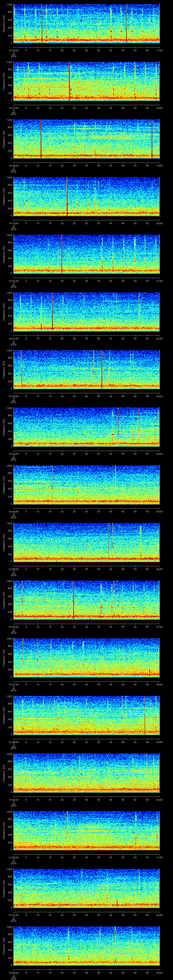173x980 pixels.
Task: Click the red vertical line near 20 s in the 14:20:00 plot
Action: point(62,254)
